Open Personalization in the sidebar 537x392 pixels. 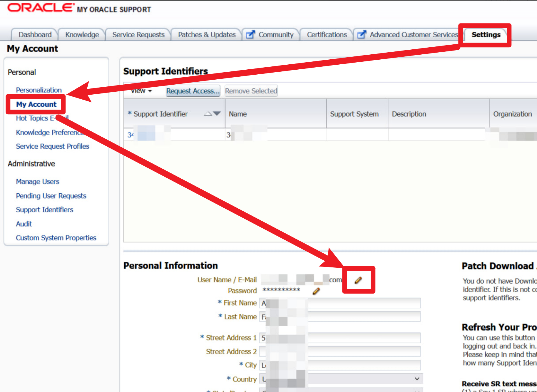pyautogui.click(x=39, y=90)
